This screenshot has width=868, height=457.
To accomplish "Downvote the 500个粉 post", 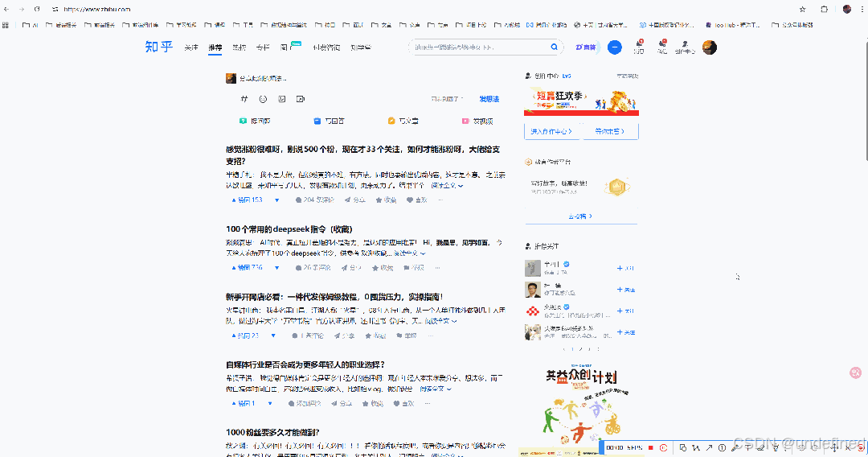I will pos(276,200).
